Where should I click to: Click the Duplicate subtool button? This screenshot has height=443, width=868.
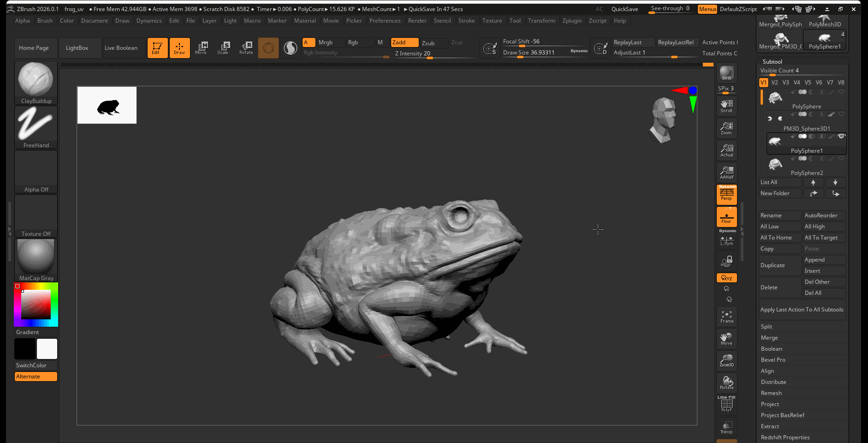[x=779, y=265]
